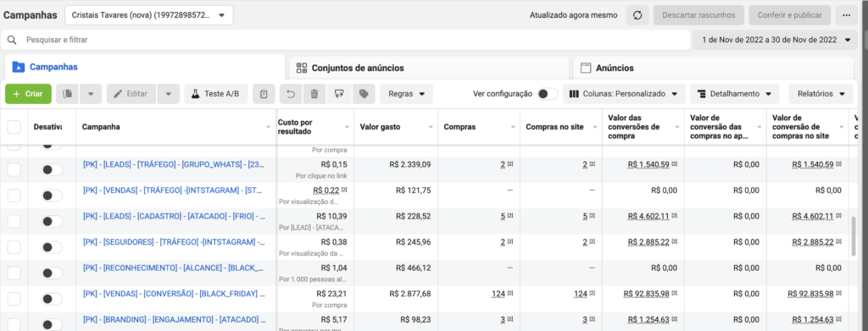The image size is (868, 331).
Task: Click the Descartar rascunhos button
Action: tap(699, 15)
